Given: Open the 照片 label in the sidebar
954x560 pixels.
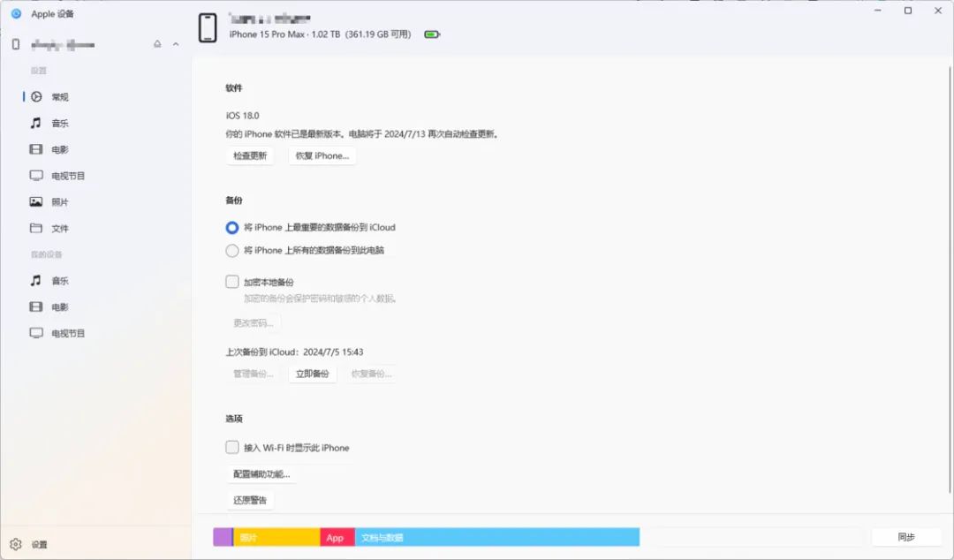Looking at the screenshot, I should click(60, 202).
